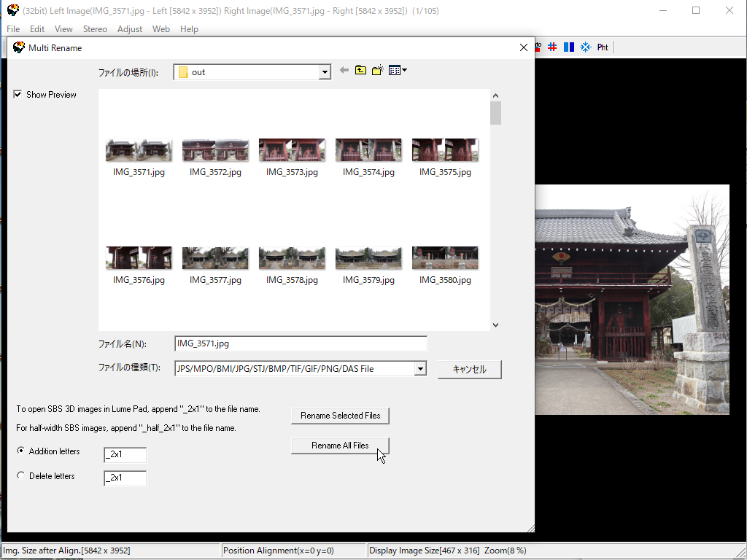Maximize the main application window
The height and width of the screenshot is (560, 747).
pos(696,10)
